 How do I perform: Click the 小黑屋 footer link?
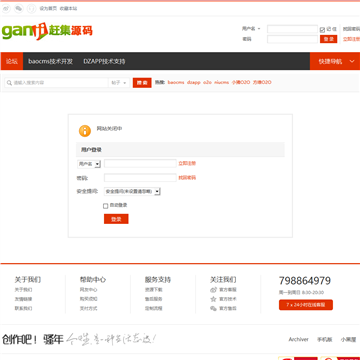[348, 339]
